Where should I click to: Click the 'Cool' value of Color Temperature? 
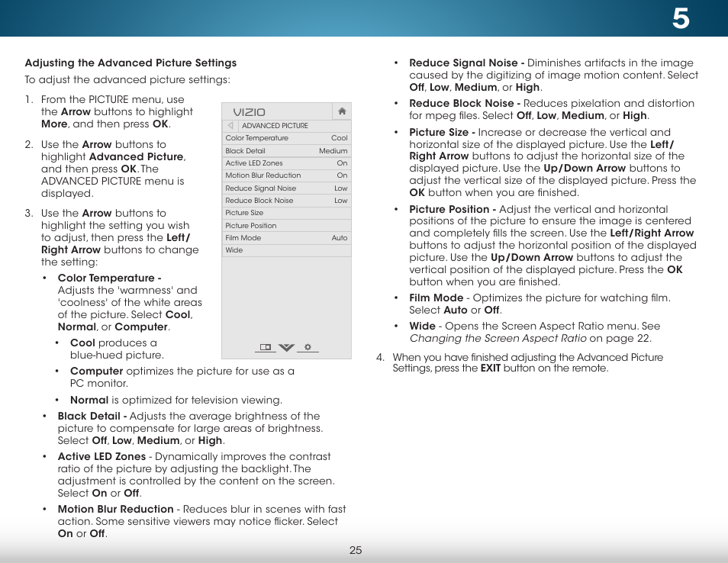339,138
